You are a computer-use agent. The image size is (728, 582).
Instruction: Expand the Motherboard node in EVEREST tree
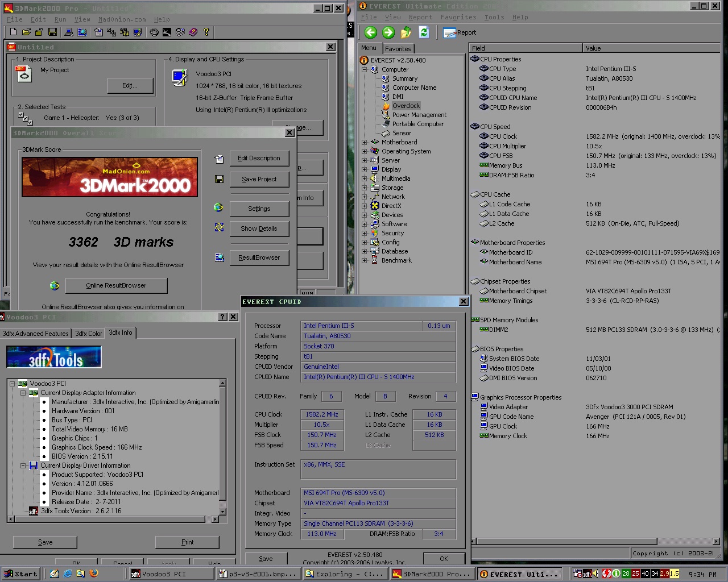coord(364,142)
